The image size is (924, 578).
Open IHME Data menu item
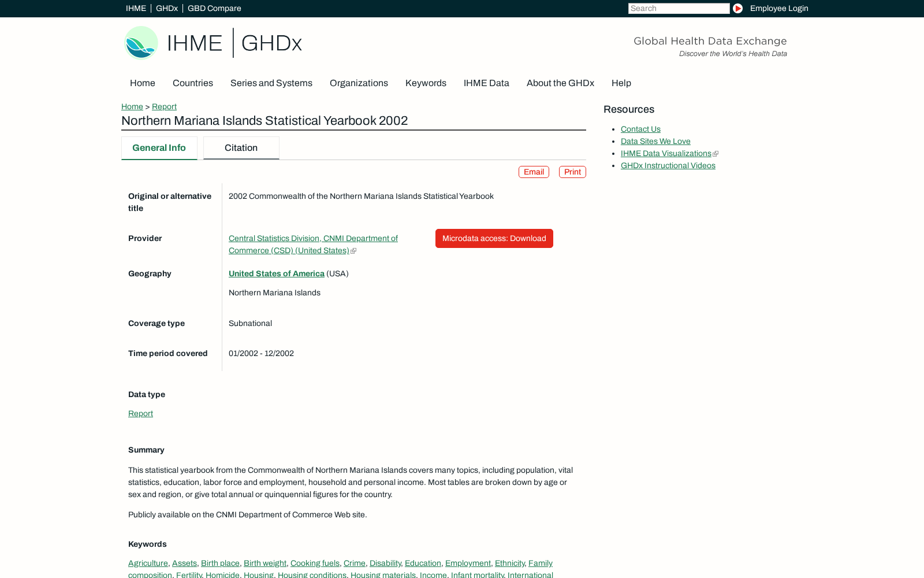click(x=486, y=83)
